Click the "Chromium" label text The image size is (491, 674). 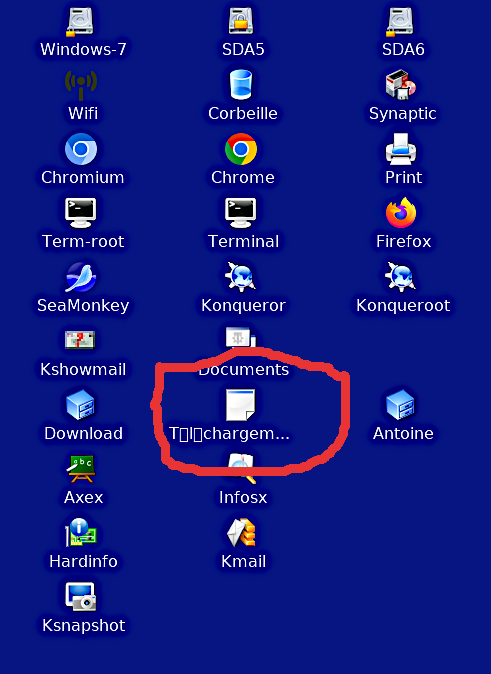(x=83, y=177)
